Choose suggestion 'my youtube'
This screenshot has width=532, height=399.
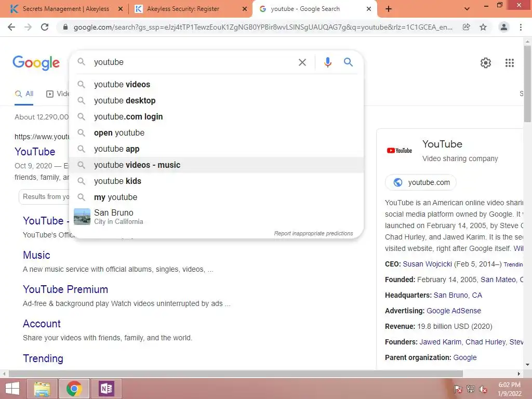click(217, 197)
